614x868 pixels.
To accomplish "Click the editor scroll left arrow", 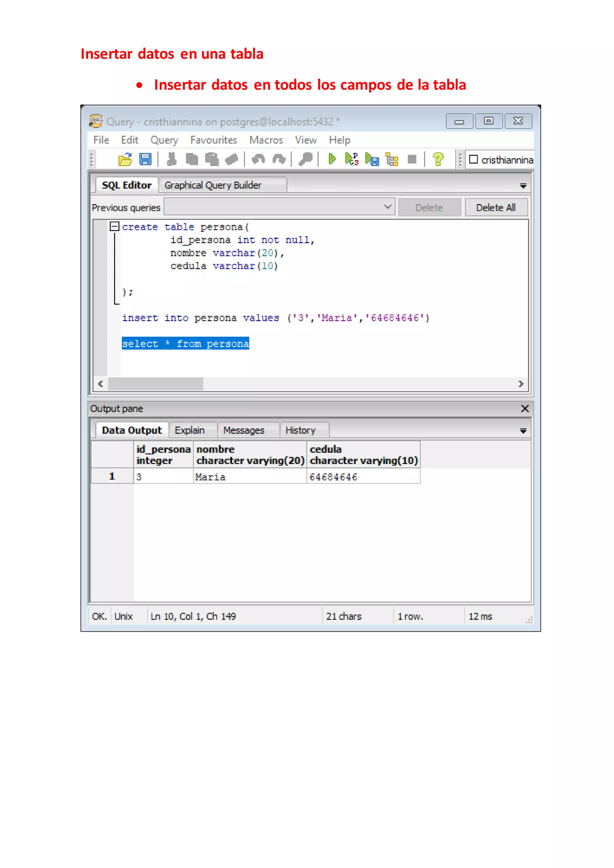I will pos(100,384).
